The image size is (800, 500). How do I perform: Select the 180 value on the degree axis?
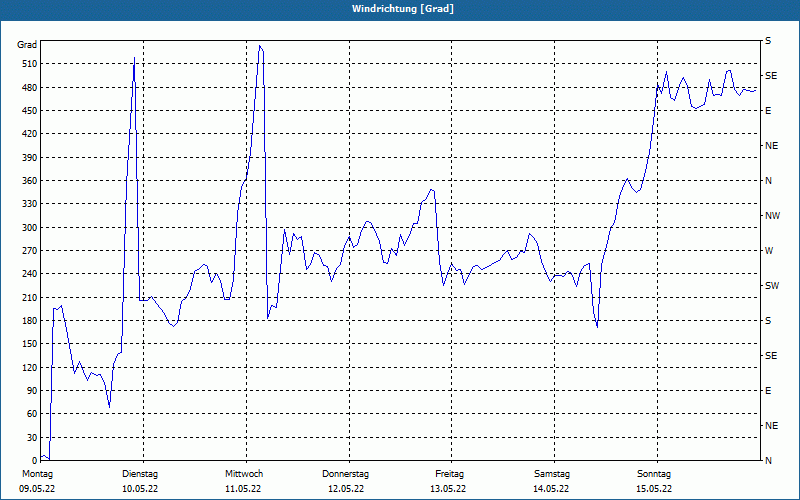(x=30, y=321)
